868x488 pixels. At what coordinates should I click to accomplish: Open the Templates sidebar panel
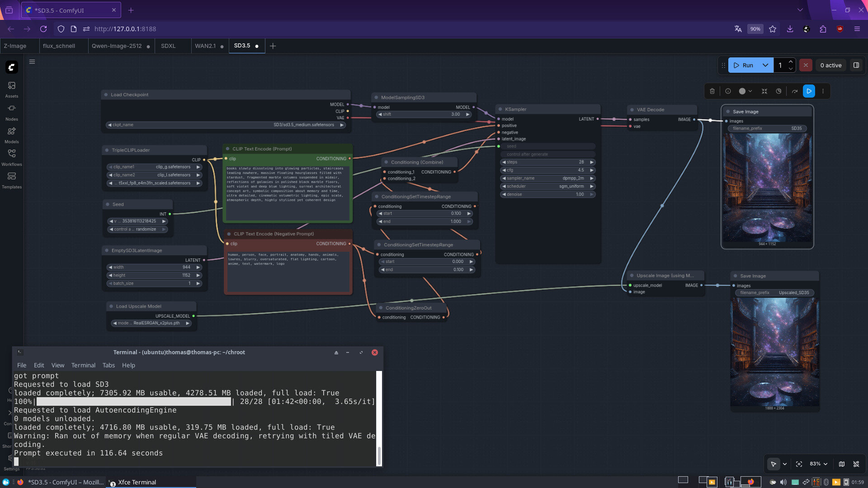[12, 180]
